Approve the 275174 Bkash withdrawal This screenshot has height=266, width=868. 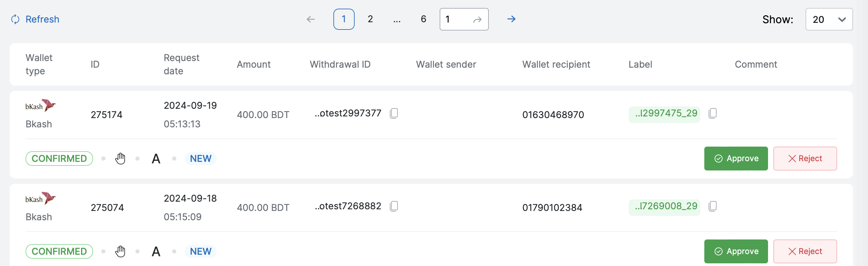coord(736,159)
